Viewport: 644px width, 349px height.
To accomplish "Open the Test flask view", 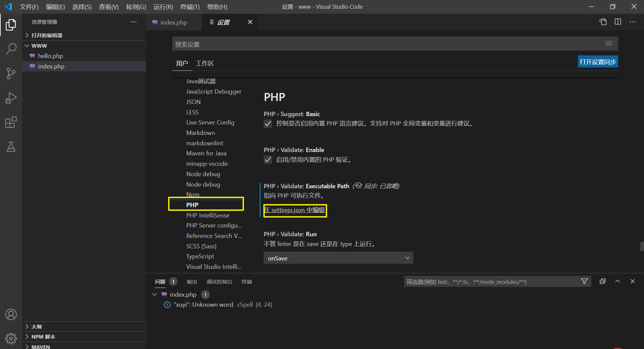I will 11,147.
